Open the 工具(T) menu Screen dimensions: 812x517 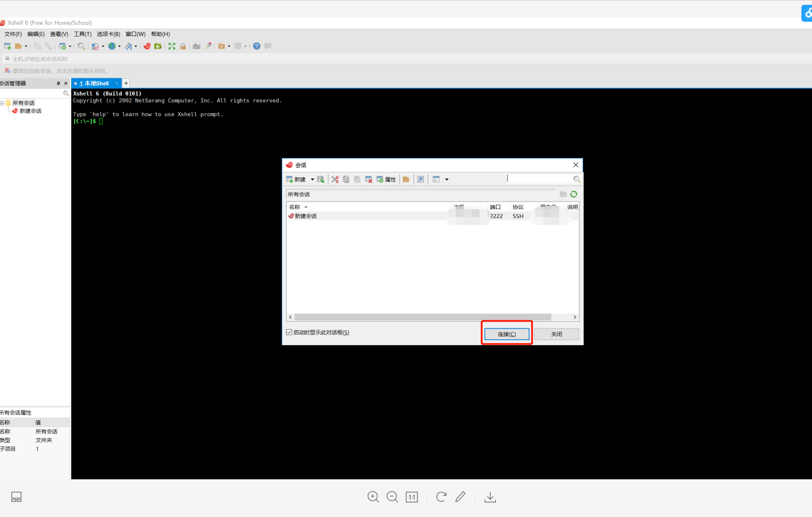click(82, 34)
